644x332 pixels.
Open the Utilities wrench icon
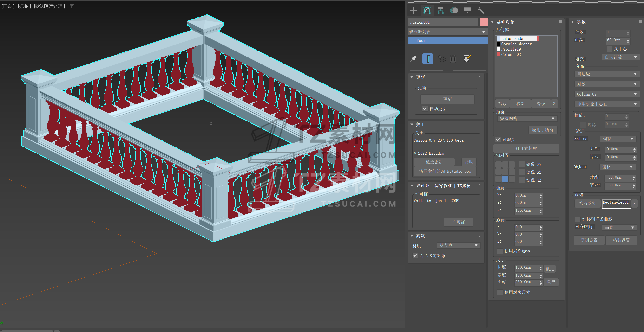click(x=481, y=11)
